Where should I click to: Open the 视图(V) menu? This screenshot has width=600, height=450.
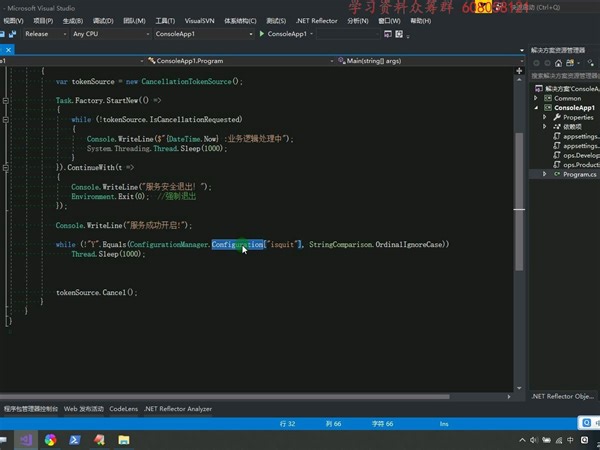click(x=13, y=21)
